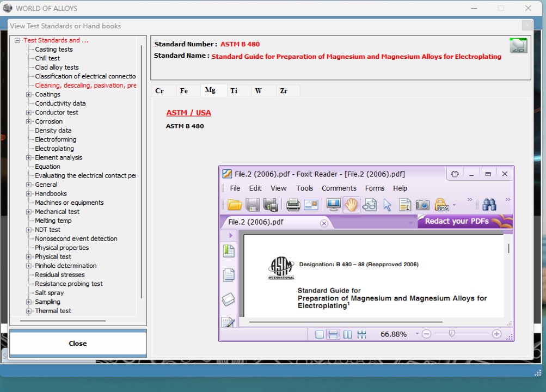This screenshot has height=392, width=546.
Task: Collapse the Test Standards root node
Action: click(17, 40)
